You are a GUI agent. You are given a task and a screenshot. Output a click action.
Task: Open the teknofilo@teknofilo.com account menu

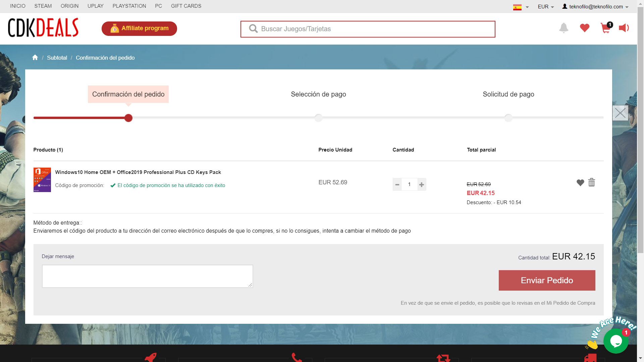tap(595, 7)
